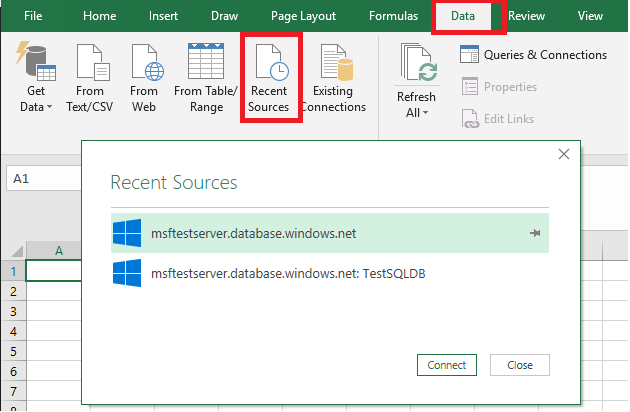This screenshot has width=630, height=412.
Task: Switch to the Review tab
Action: coord(526,16)
